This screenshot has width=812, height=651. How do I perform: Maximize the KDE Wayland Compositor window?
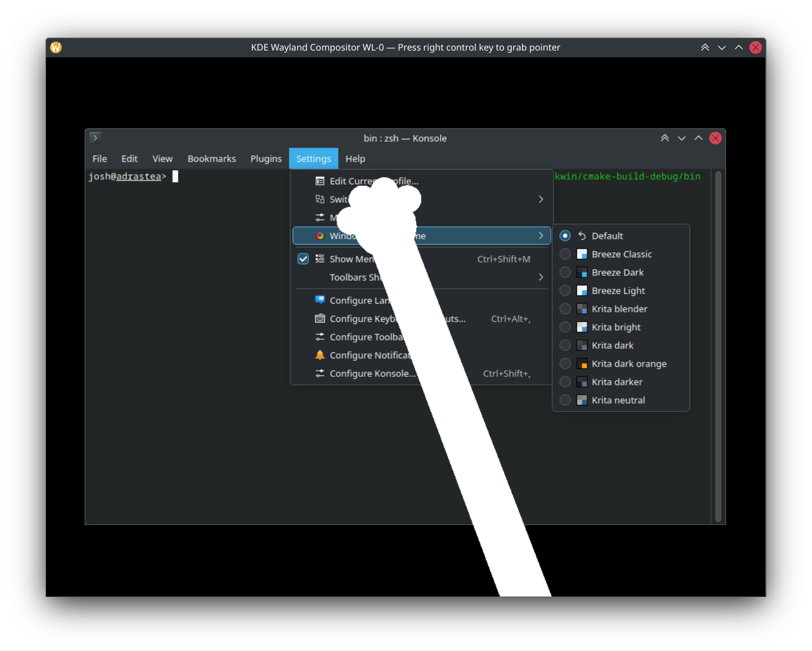point(739,47)
